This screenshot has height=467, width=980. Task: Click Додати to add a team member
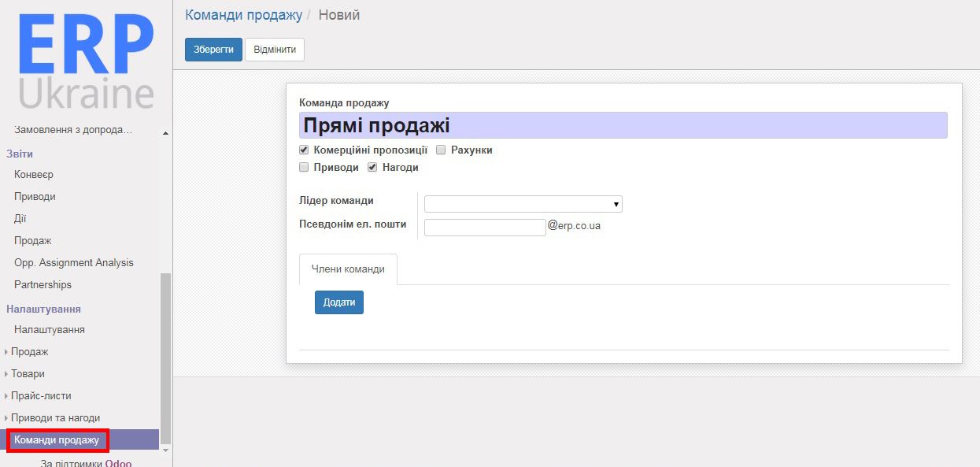[338, 302]
